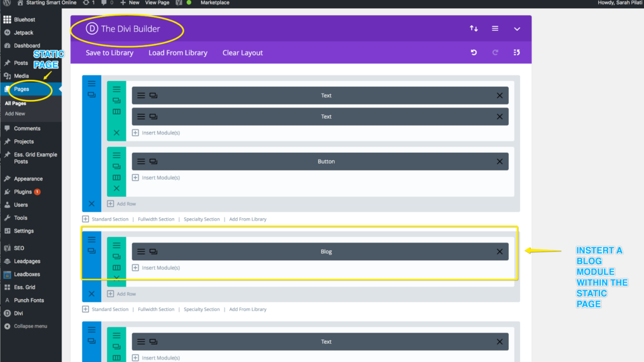Screen dimensions: 644x362
Task: Open the Divi sidebar menu
Action: (18, 313)
